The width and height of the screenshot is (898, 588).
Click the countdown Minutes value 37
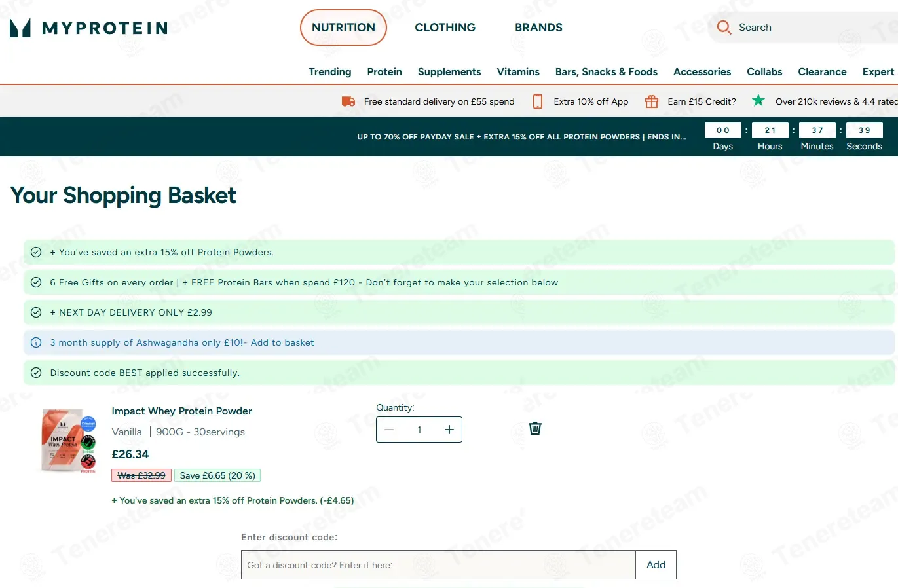click(x=817, y=130)
